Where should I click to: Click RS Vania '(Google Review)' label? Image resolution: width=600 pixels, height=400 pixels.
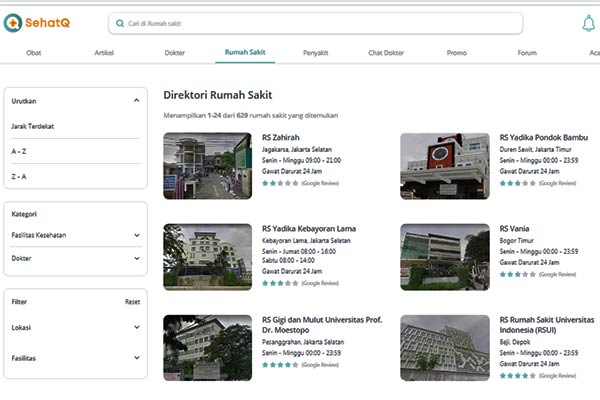[557, 274]
